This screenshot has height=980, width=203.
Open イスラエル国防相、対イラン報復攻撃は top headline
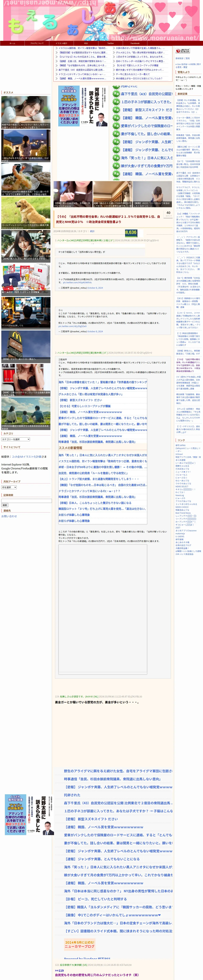tap(83, 48)
